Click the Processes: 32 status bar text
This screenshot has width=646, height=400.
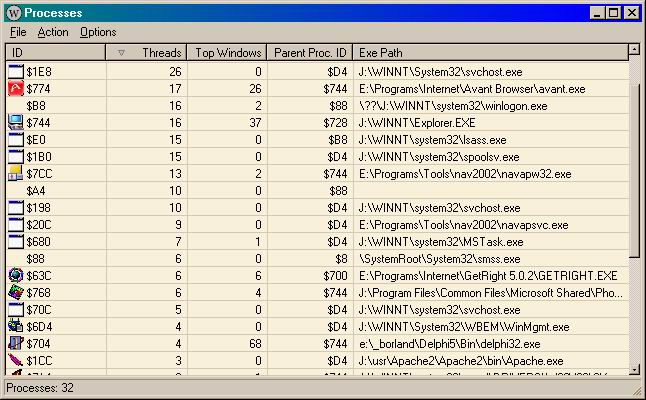[40, 388]
